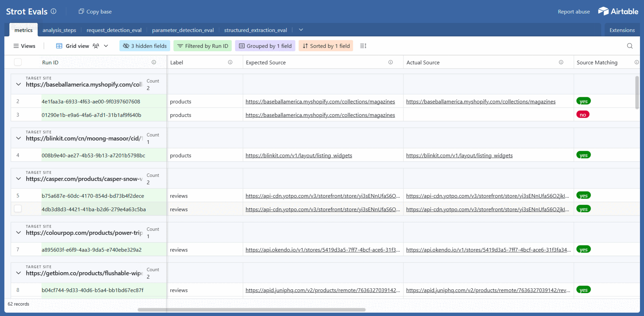
Task: Open baseballamerica Actual Source link in row 2
Action: tap(481, 102)
